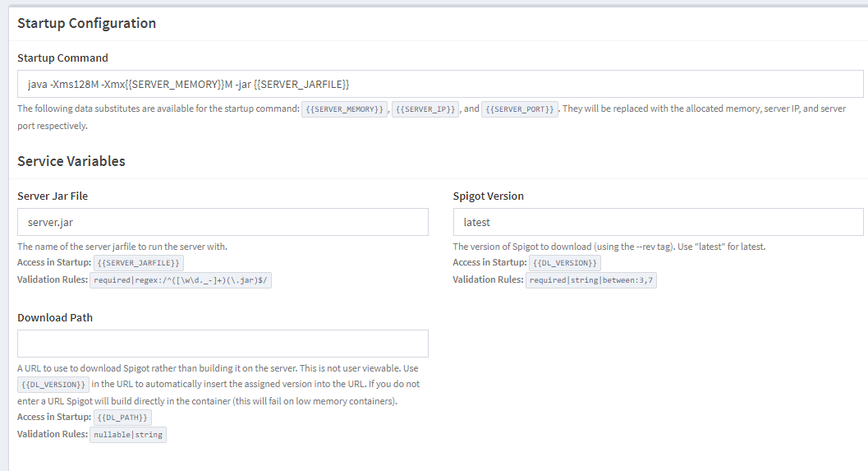868x471 pixels.
Task: Click the Startup Command label
Action: 62,58
